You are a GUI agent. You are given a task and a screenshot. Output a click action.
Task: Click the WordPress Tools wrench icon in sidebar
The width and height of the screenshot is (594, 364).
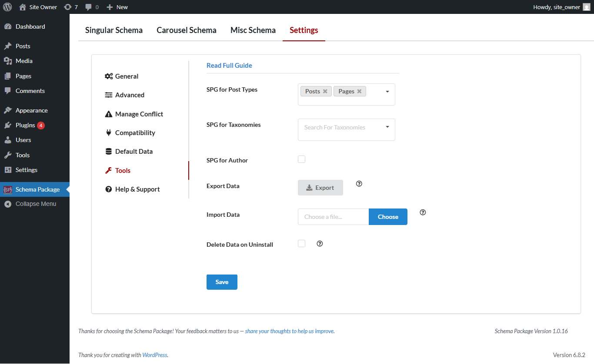8,155
